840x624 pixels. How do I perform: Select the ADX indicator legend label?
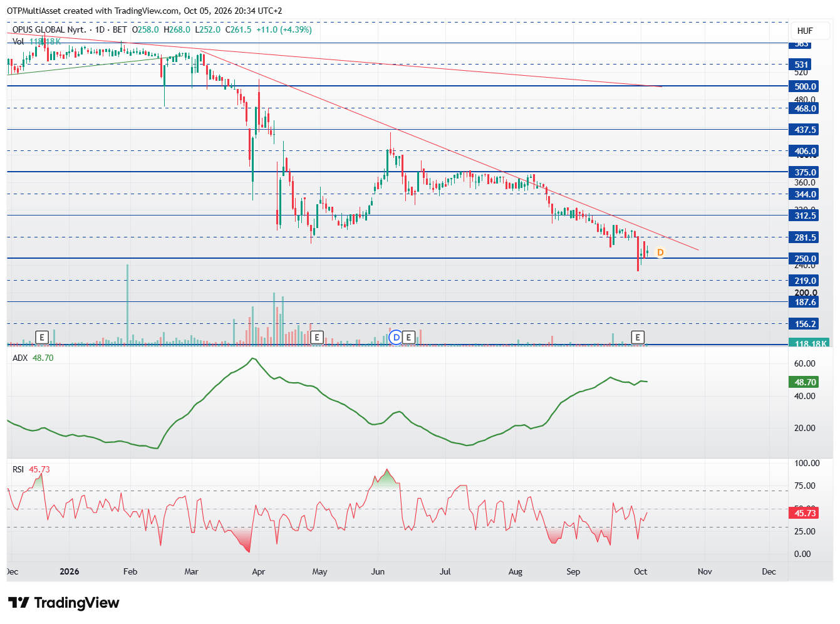[20, 358]
